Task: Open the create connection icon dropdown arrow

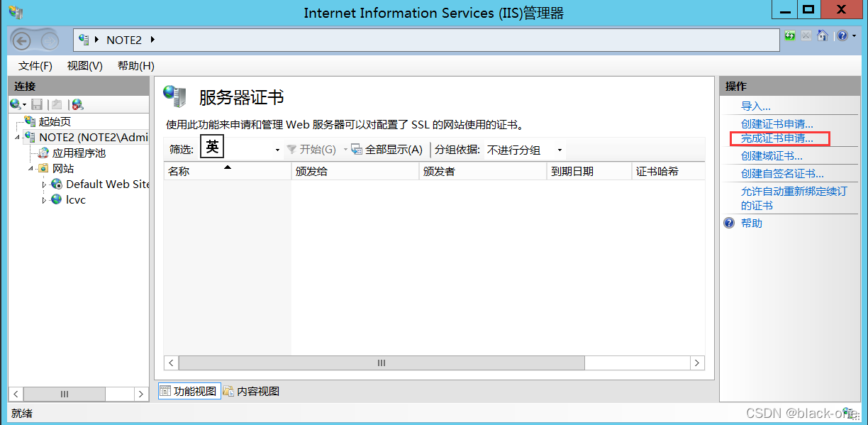Action: coord(24,105)
